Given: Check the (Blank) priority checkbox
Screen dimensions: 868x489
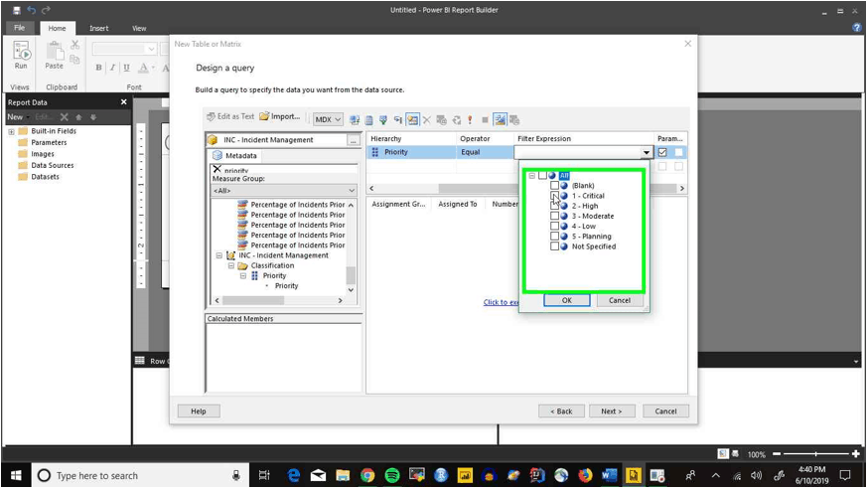Looking at the screenshot, I should (554, 186).
